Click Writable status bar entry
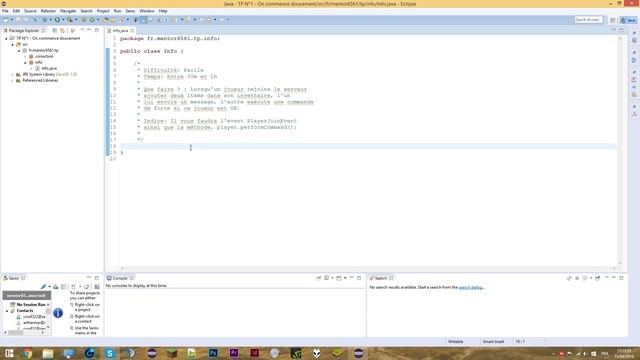Image resolution: width=640 pixels, height=360 pixels. (456, 341)
